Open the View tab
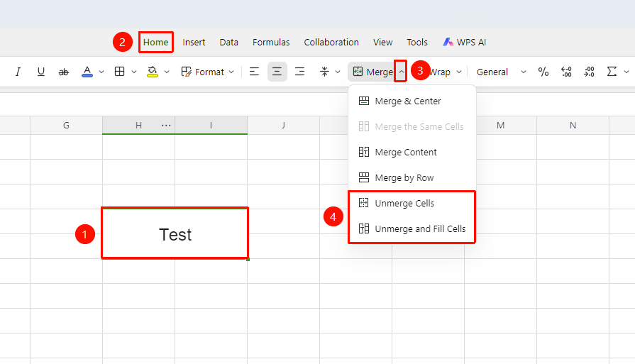This screenshot has width=635, height=364. (382, 42)
